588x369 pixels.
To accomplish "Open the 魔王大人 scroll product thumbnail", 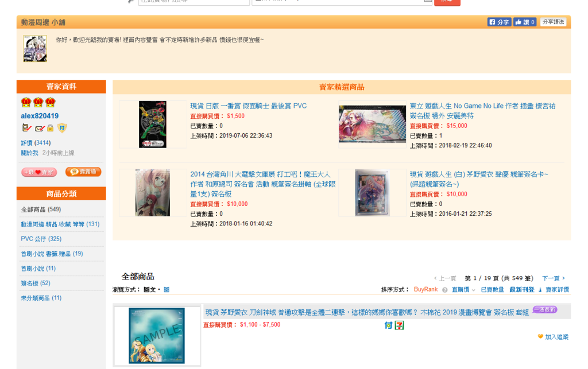I will [153, 193].
